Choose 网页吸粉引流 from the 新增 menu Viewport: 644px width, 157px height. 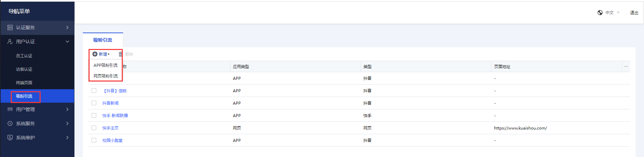click(106, 76)
